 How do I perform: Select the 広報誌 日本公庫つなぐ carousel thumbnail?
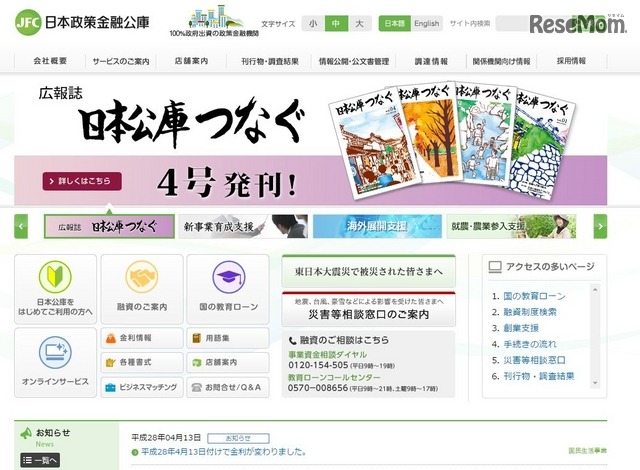pos(109,226)
